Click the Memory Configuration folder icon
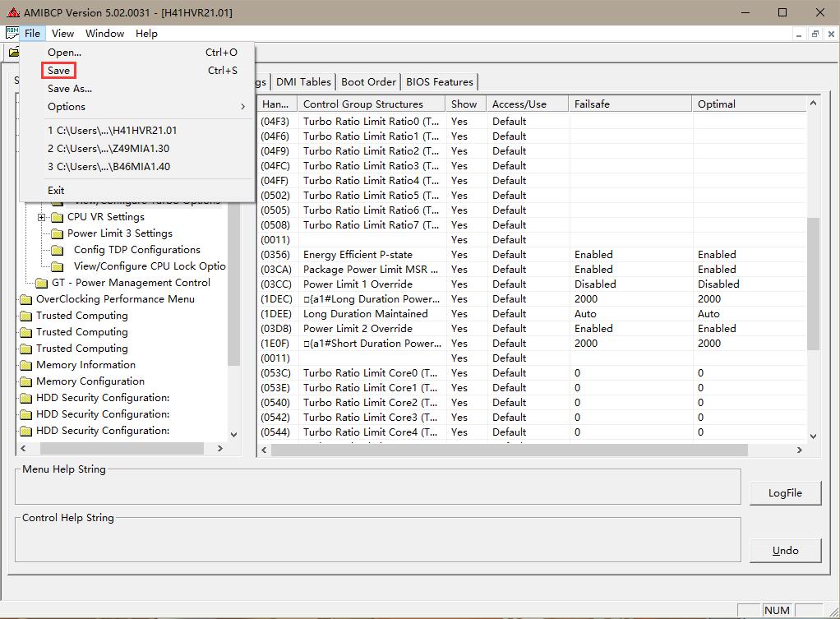This screenshot has height=619, width=840. [25, 381]
